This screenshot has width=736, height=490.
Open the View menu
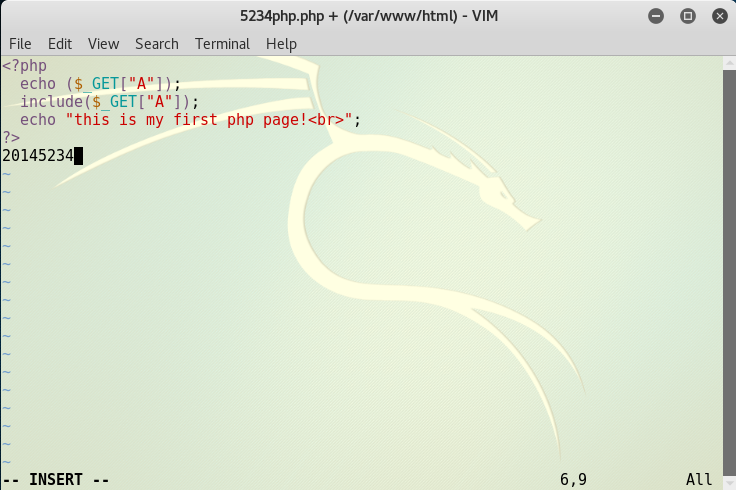[103, 44]
